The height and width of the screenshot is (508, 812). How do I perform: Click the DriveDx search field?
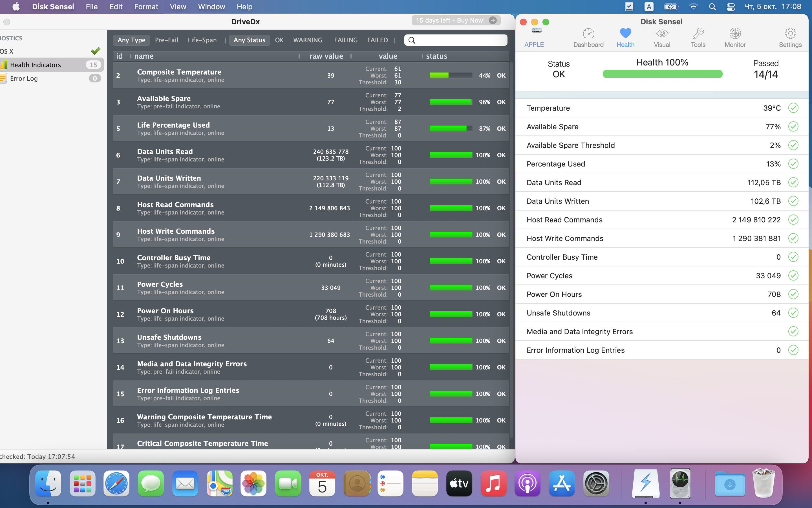point(456,40)
